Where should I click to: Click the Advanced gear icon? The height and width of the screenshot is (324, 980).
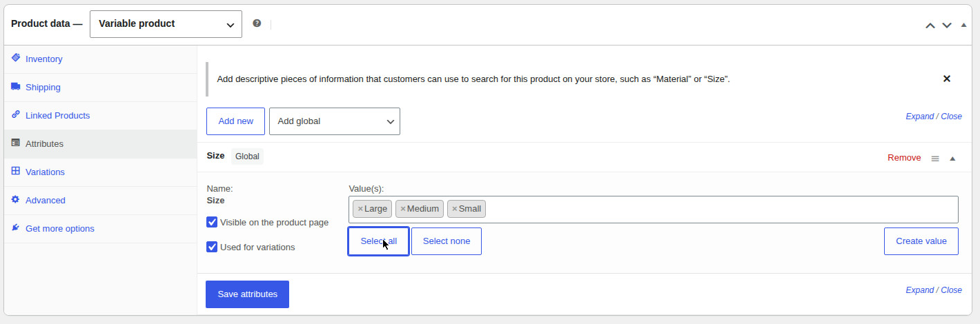pyautogui.click(x=16, y=200)
